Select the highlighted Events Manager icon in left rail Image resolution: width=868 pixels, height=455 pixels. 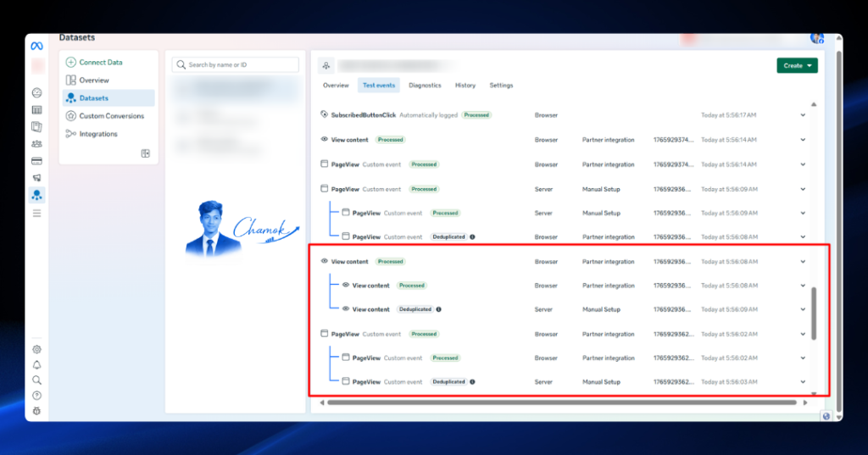tap(36, 195)
